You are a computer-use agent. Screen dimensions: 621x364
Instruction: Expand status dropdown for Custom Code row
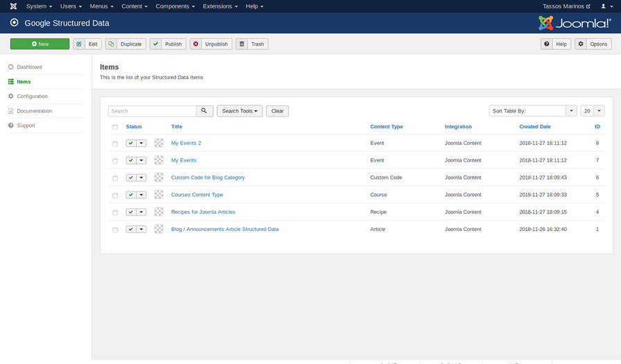(142, 177)
